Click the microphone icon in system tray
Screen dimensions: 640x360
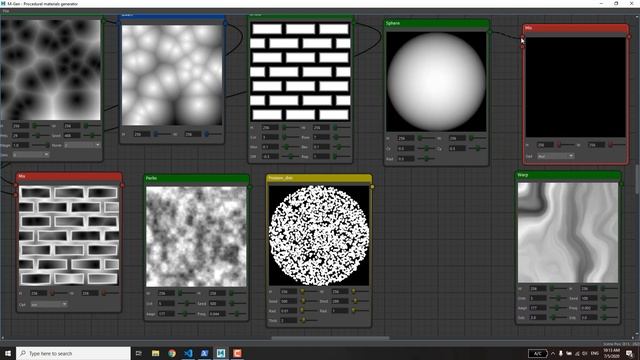(x=561, y=353)
